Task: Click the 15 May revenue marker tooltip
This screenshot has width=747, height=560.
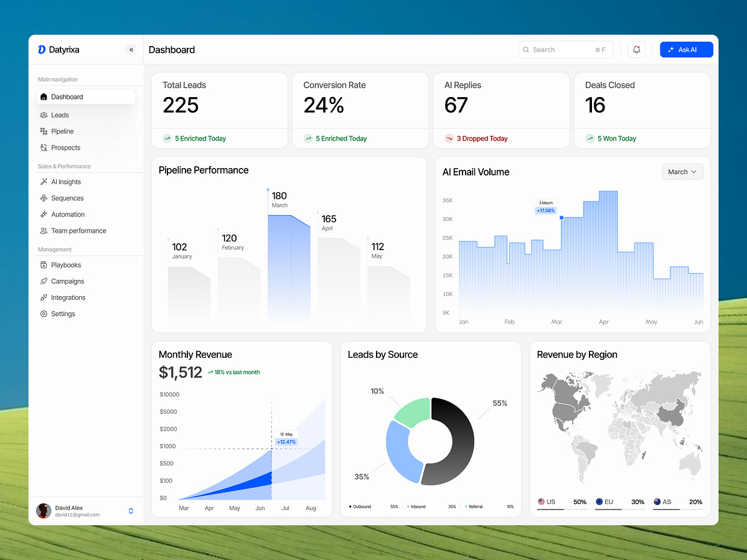Action: click(286, 438)
